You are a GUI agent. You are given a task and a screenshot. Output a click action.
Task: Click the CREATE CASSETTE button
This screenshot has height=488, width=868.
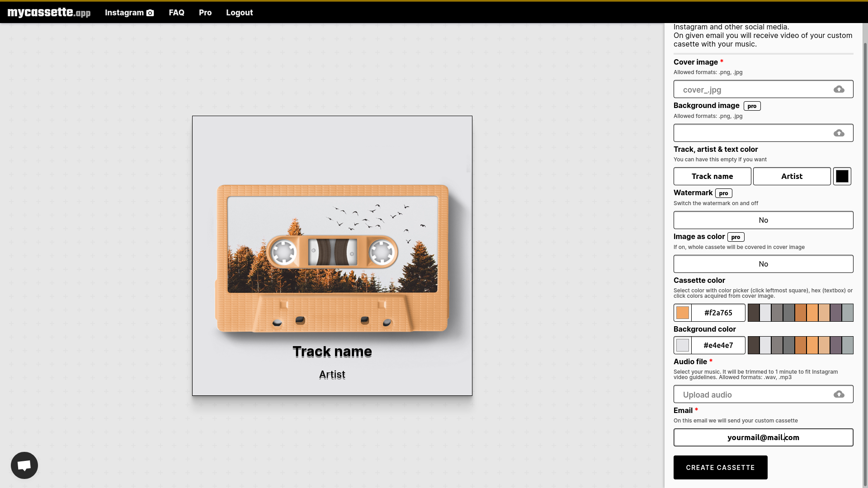[720, 467]
